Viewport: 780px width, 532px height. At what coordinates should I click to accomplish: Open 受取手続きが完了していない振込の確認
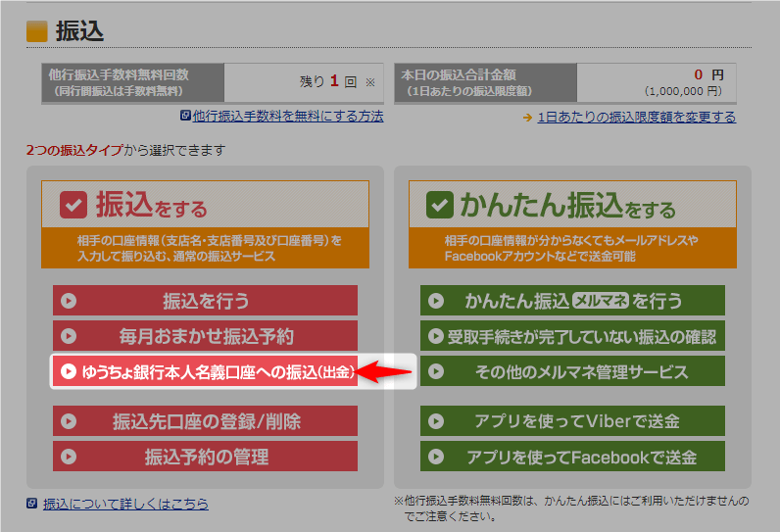(x=572, y=336)
